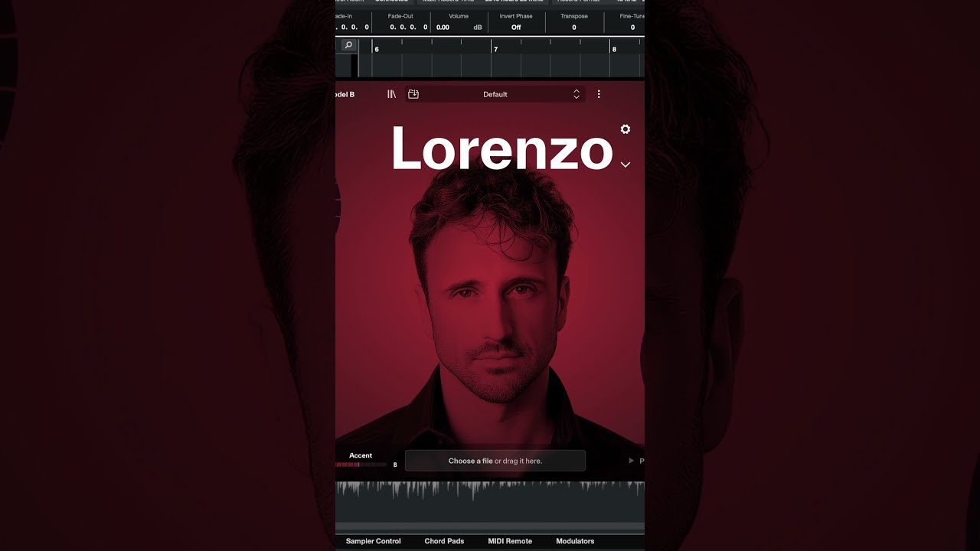Click the Choose a file link
Screen dimensions: 980x551
click(x=470, y=461)
